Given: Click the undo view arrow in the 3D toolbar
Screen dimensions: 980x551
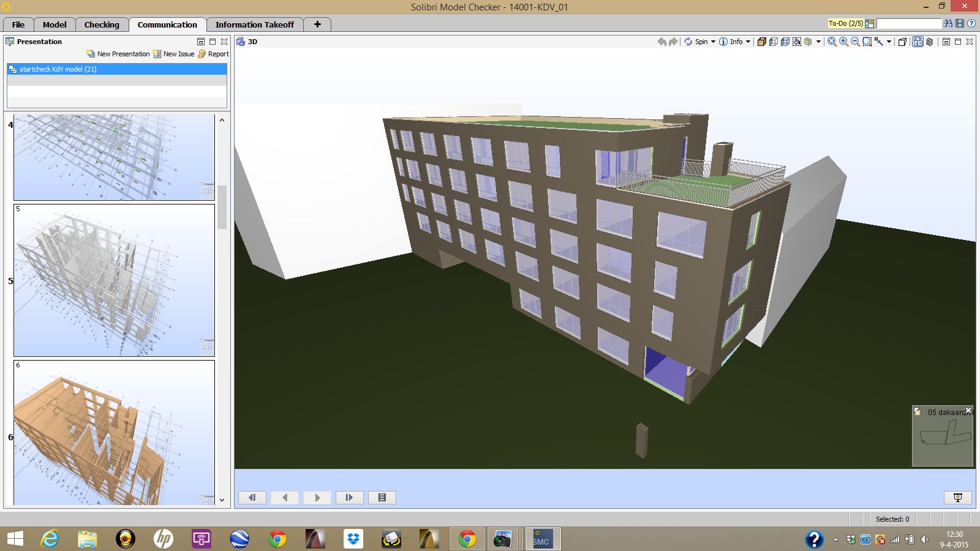Looking at the screenshot, I should [x=662, y=42].
